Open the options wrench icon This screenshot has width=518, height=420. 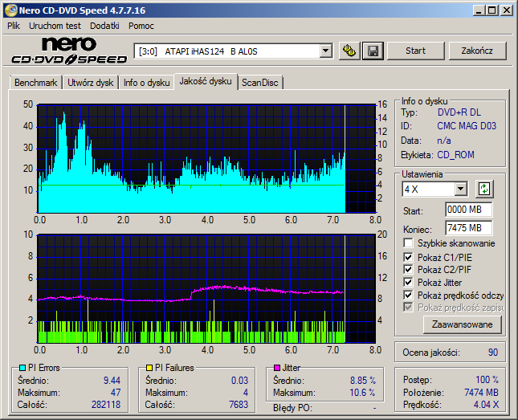(x=349, y=51)
